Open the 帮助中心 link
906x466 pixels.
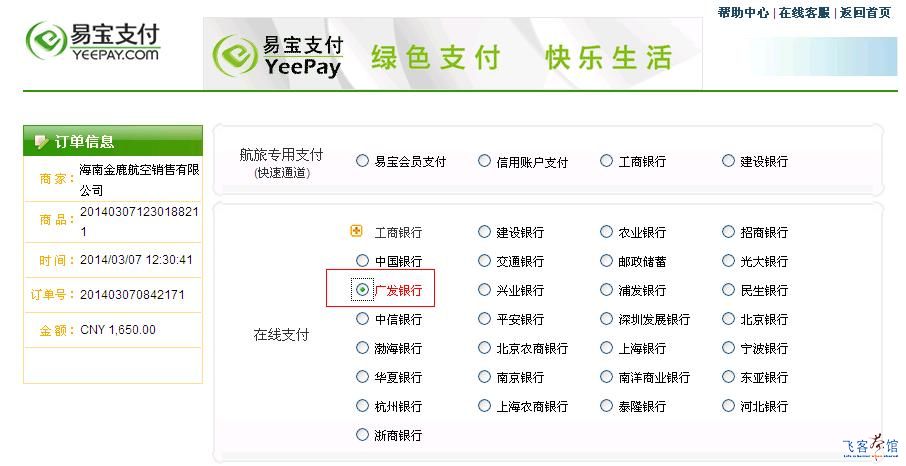[x=743, y=13]
